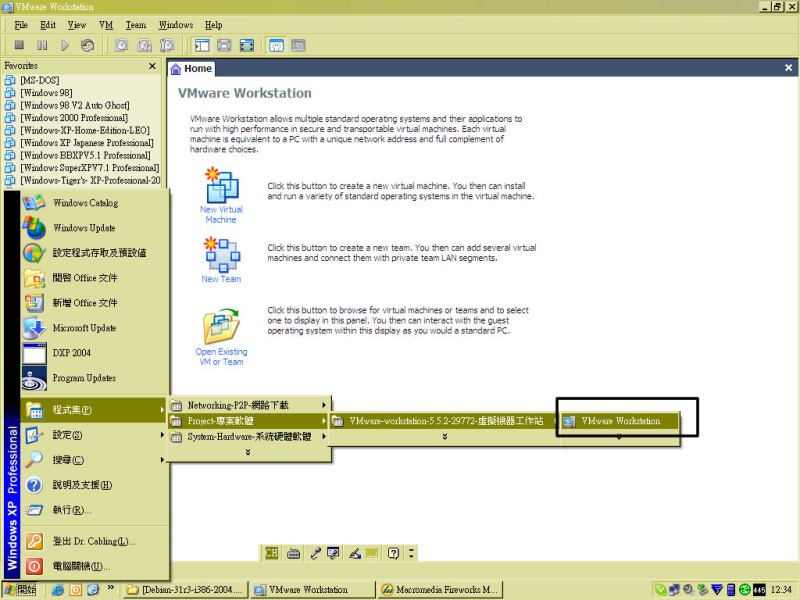Click the handwriting pen icon on language bar
800x600 pixels.
coord(355,553)
